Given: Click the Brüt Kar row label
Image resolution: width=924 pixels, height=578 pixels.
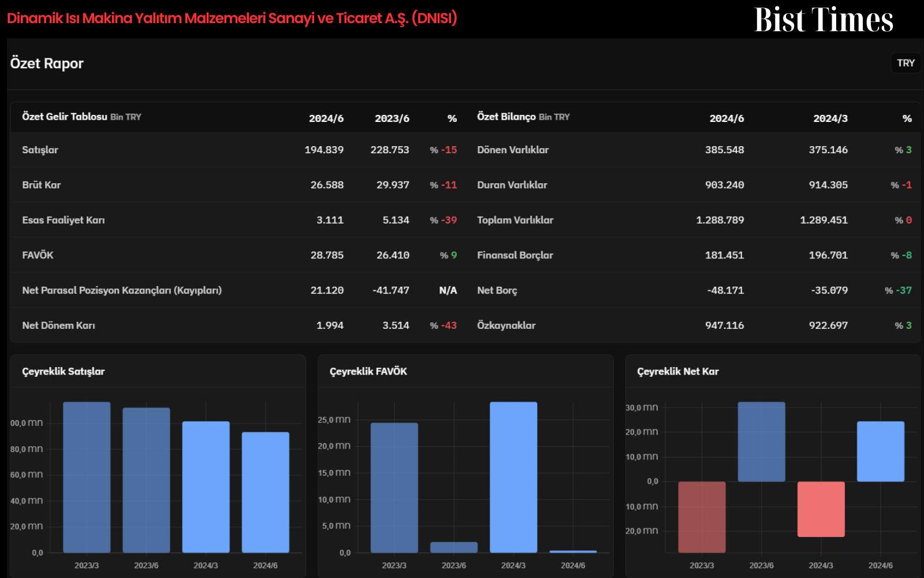Looking at the screenshot, I should [42, 185].
